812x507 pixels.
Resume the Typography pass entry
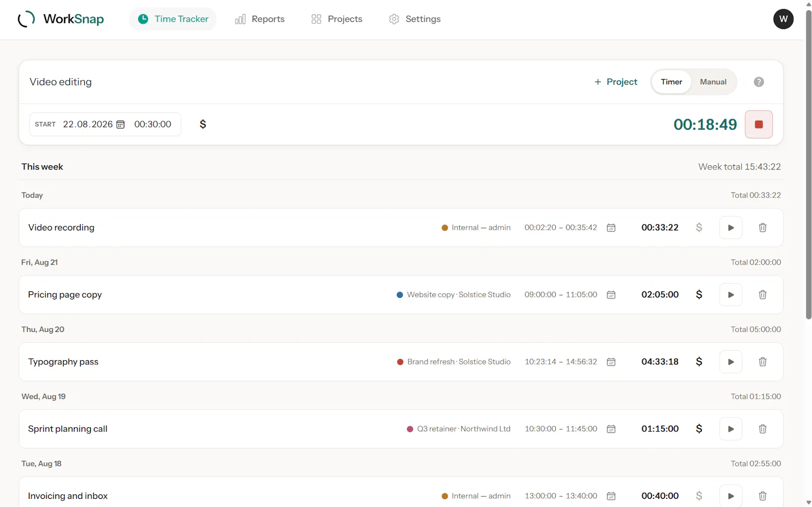pyautogui.click(x=731, y=362)
